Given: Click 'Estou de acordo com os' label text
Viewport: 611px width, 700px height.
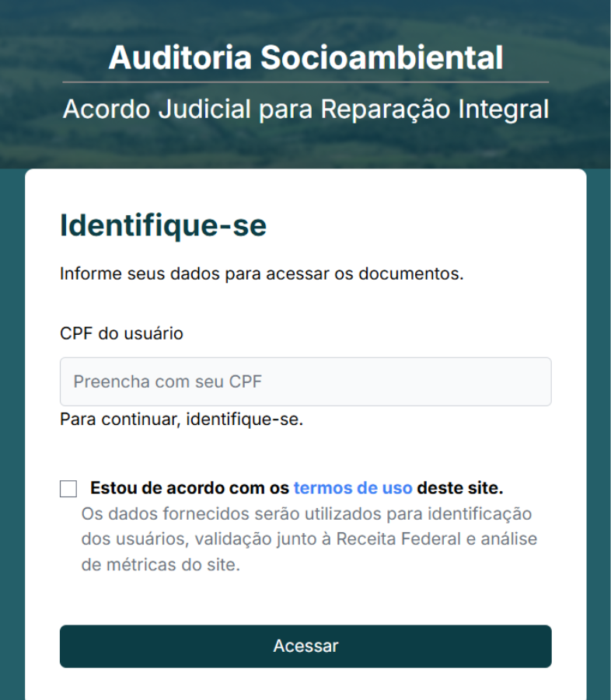Looking at the screenshot, I should click(190, 489).
